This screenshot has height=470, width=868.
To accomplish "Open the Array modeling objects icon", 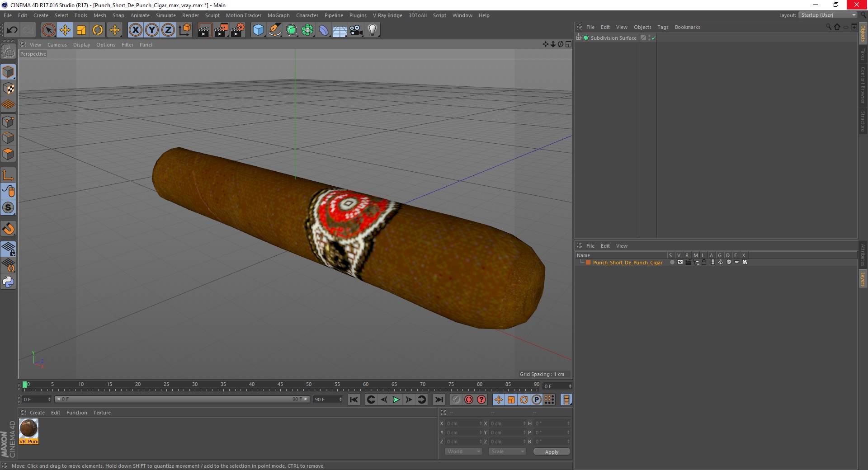I will point(307,30).
